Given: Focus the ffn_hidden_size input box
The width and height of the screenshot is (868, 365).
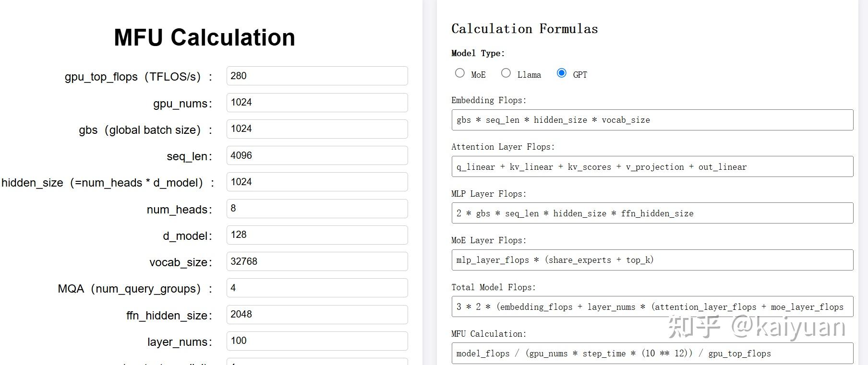Looking at the screenshot, I should [317, 315].
